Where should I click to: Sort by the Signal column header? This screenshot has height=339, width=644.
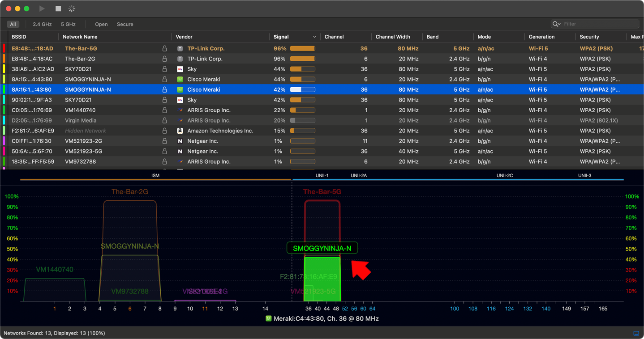tap(294, 37)
